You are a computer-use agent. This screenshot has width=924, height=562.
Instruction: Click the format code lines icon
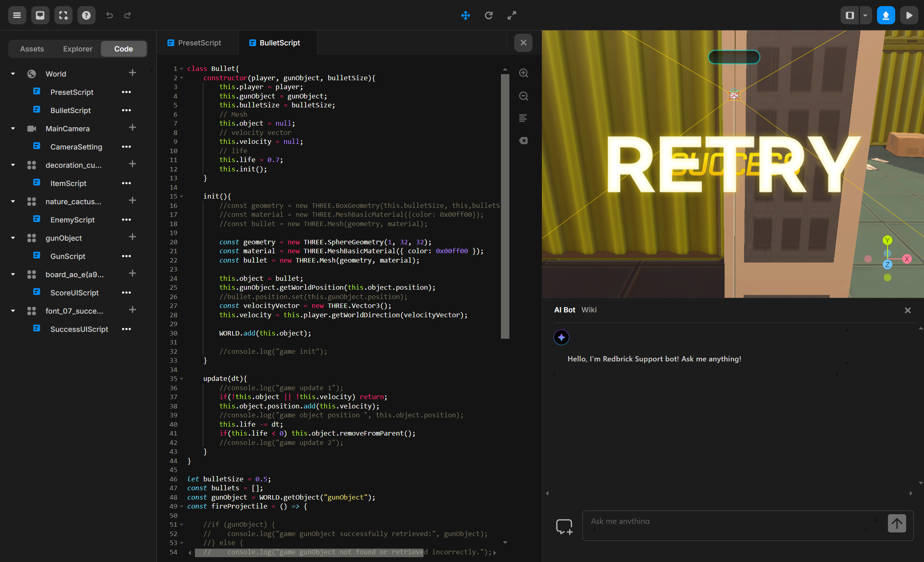[x=523, y=118]
